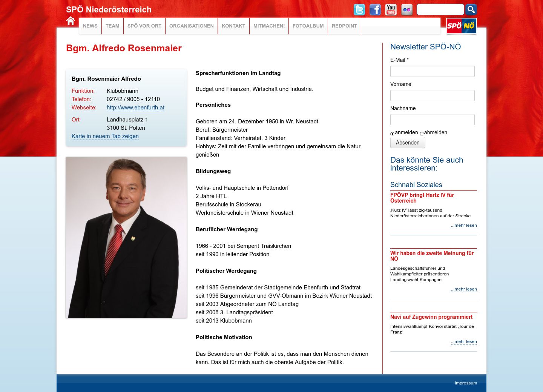543x392 pixels.
Task: Click the line seit 2013 Klubobmann
Action: [224, 321]
